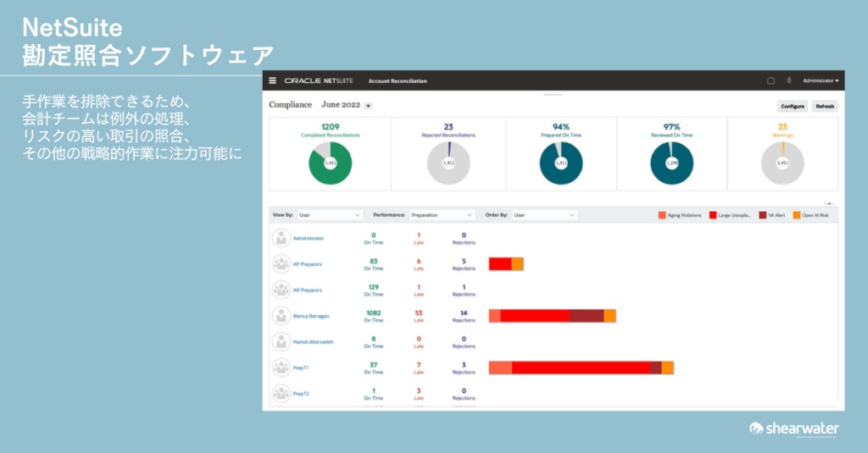Viewport: 868px width, 453px height.
Task: Click the Completed Reconciliations donut chart
Action: pyautogui.click(x=330, y=163)
